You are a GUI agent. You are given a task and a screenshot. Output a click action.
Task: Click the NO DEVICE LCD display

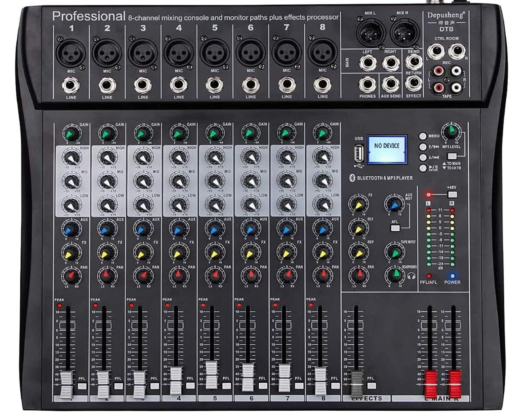tap(386, 149)
